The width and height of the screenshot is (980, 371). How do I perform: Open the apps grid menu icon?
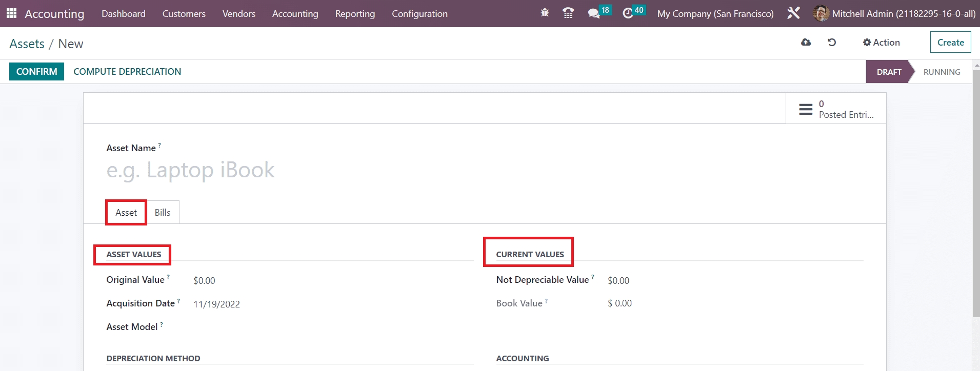11,13
